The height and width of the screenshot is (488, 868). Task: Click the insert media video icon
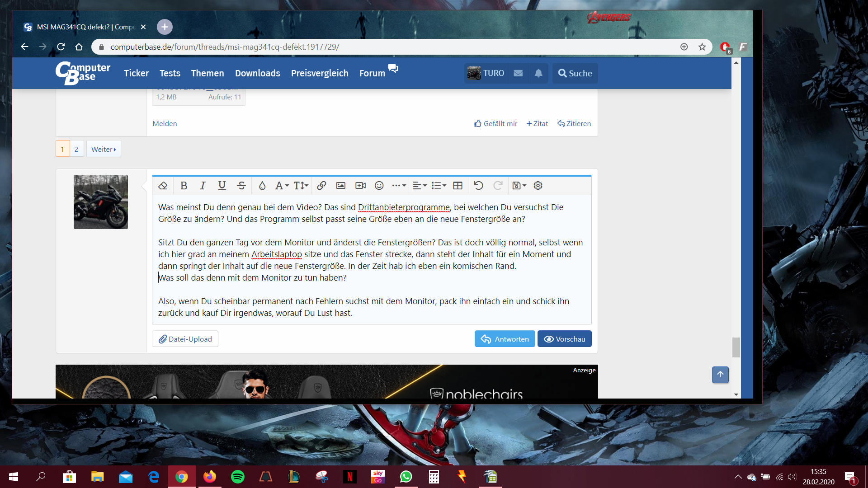(360, 186)
